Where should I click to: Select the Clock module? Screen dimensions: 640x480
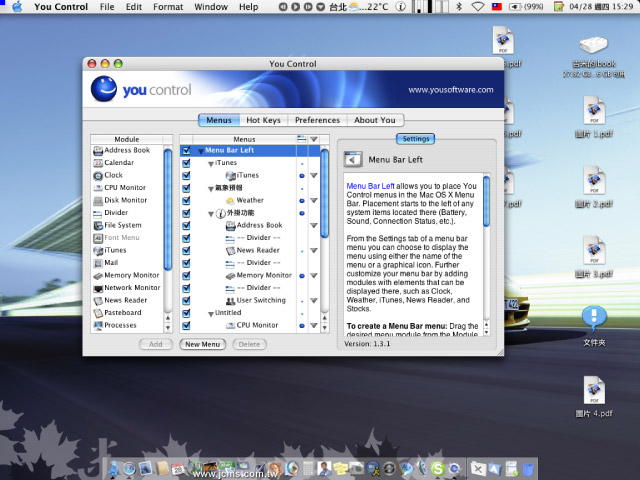tap(108, 175)
